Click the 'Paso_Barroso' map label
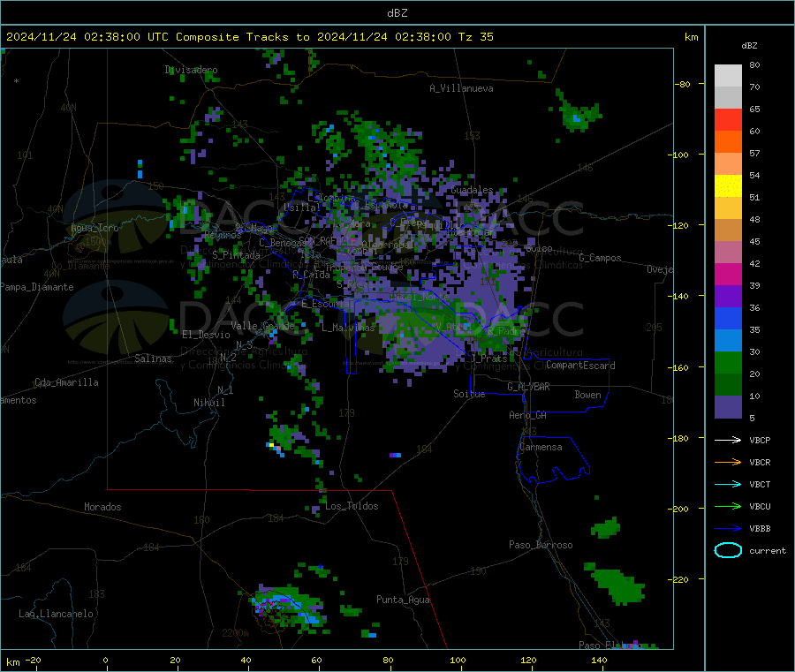 [x=541, y=546]
